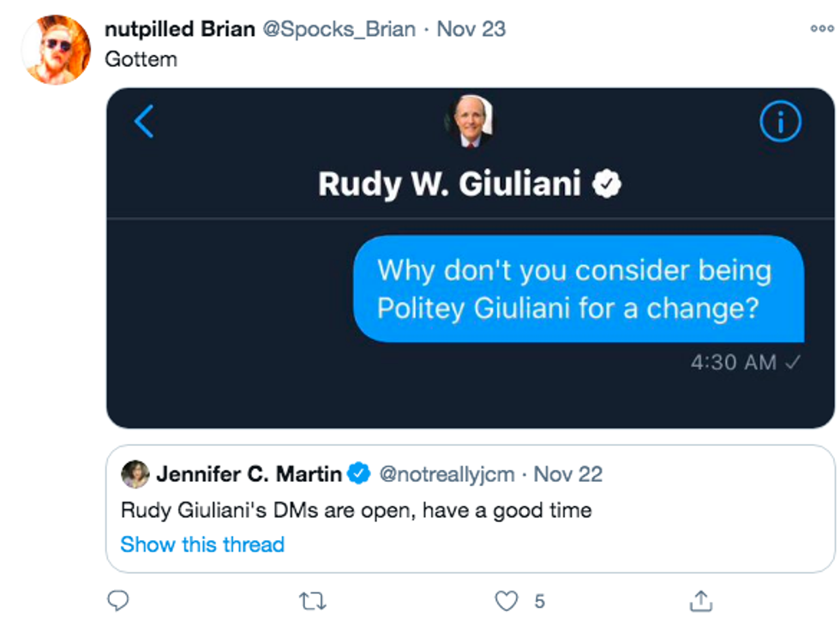Like the tweet with heart icon
840x619 pixels.
(507, 601)
